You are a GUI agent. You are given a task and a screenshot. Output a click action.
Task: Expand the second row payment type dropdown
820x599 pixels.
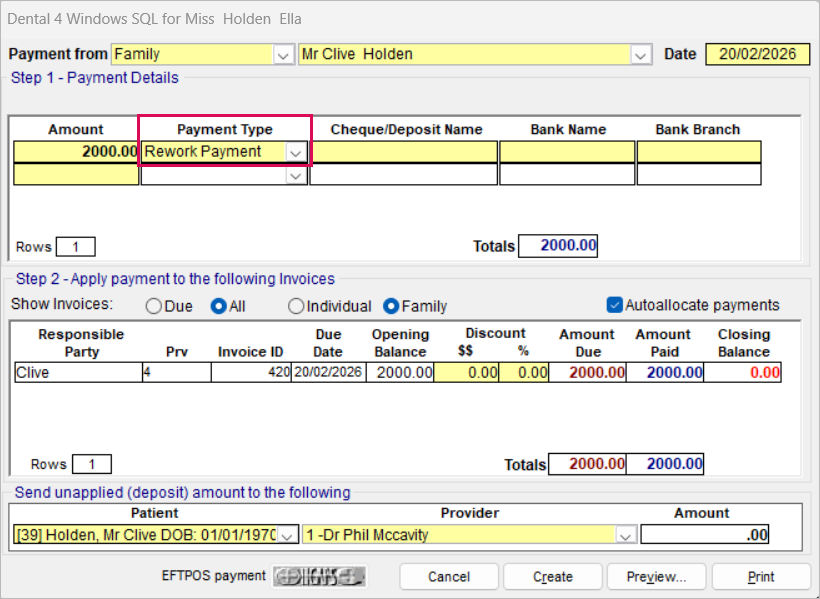pyautogui.click(x=296, y=175)
